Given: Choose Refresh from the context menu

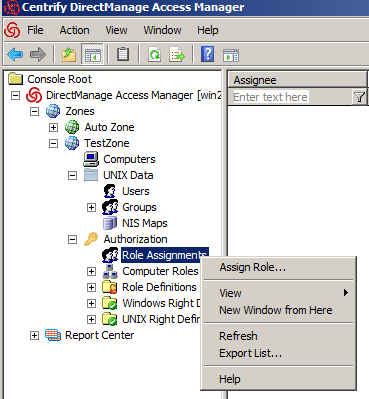Looking at the screenshot, I should 278,336.
